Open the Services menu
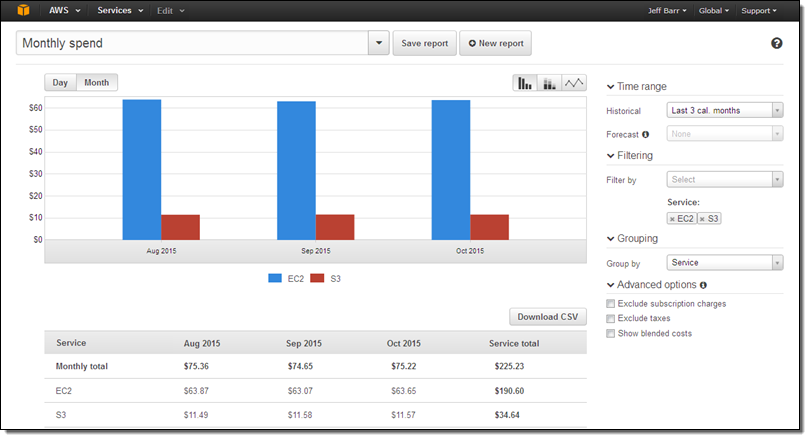Image resolution: width=810 pixels, height=440 pixels. [120, 11]
